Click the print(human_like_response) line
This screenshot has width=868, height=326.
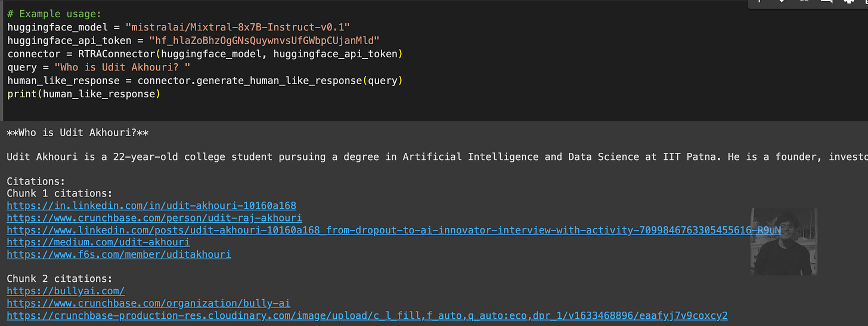[x=83, y=94]
